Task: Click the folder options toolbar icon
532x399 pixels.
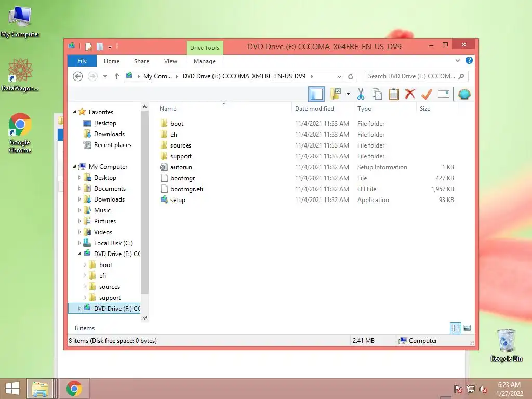Action: point(336,94)
